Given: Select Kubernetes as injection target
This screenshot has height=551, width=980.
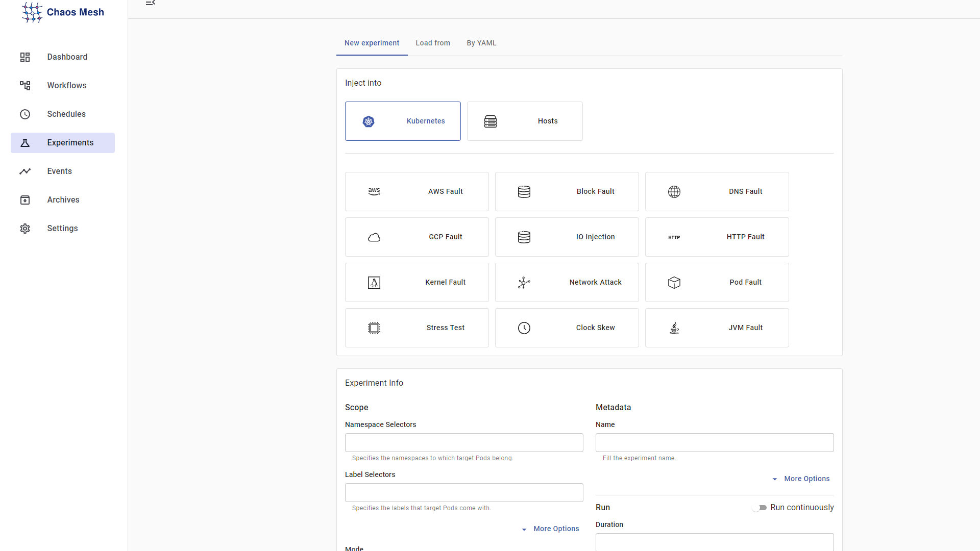Looking at the screenshot, I should (x=403, y=121).
